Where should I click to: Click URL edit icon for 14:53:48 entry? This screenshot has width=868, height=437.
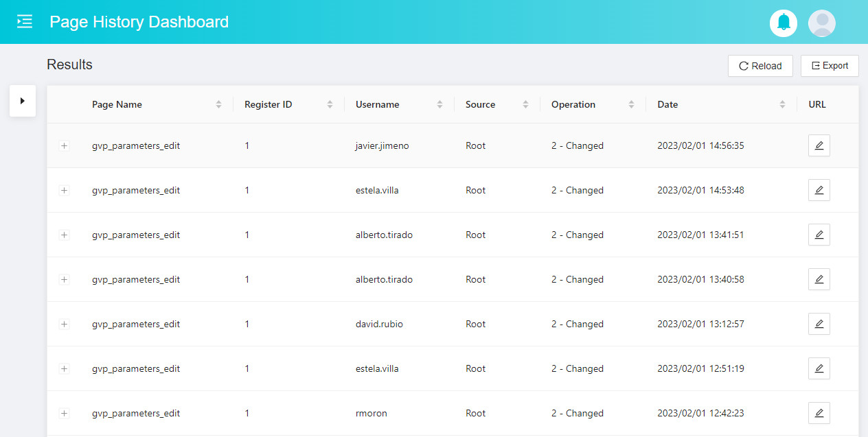tap(819, 190)
